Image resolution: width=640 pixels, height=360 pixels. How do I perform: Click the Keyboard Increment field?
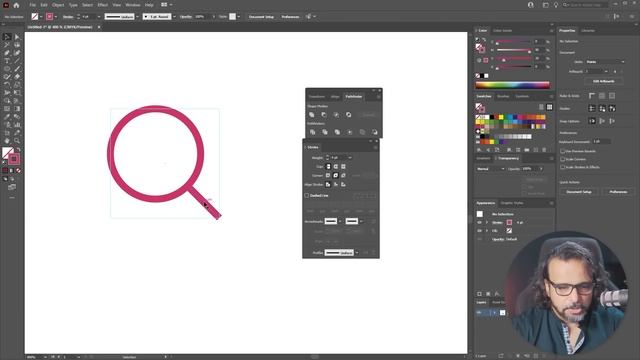coord(601,142)
